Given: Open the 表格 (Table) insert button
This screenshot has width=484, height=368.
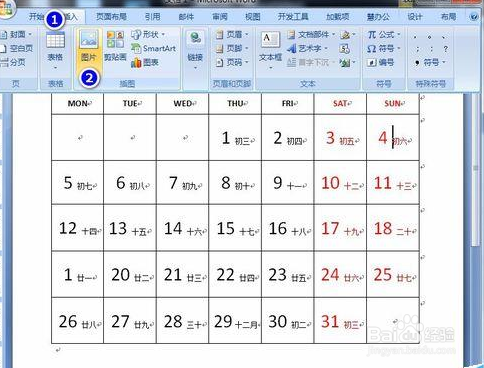Looking at the screenshot, I should click(x=55, y=48).
